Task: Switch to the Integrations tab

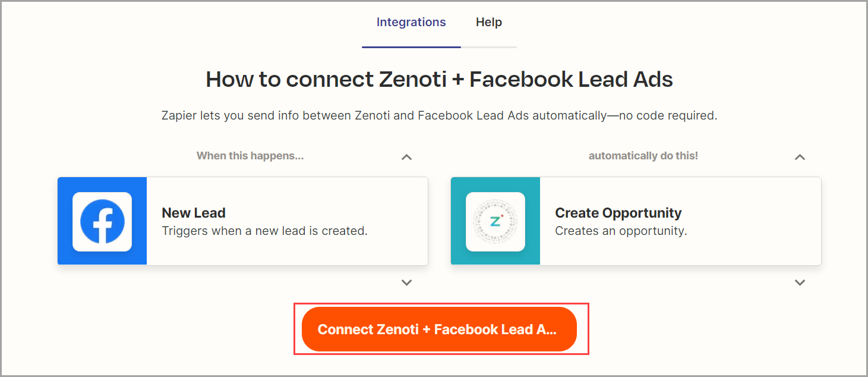Action: coord(411,23)
